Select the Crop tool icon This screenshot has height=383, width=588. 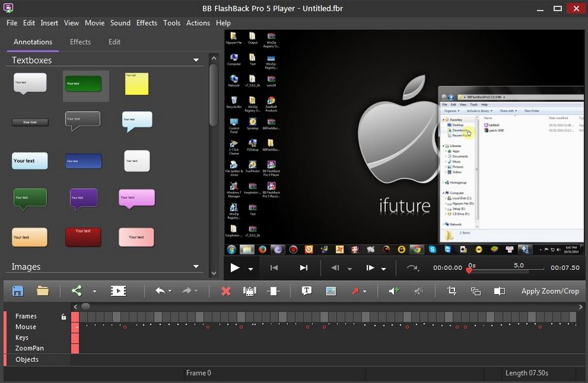[x=452, y=291]
